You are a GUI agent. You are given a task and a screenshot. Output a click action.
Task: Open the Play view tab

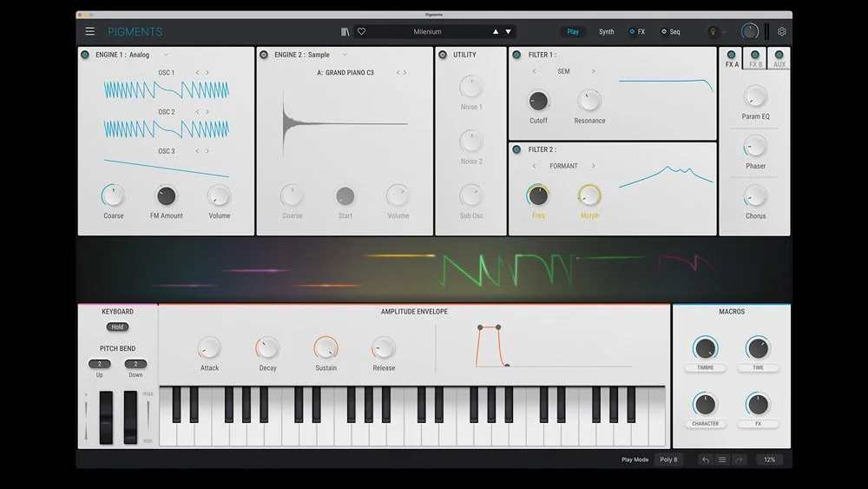point(573,31)
